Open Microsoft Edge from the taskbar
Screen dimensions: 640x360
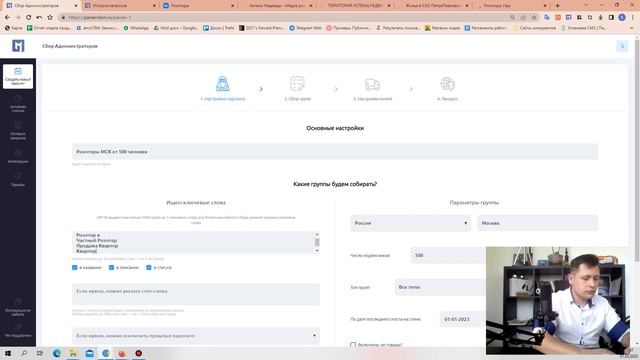(x=57, y=353)
